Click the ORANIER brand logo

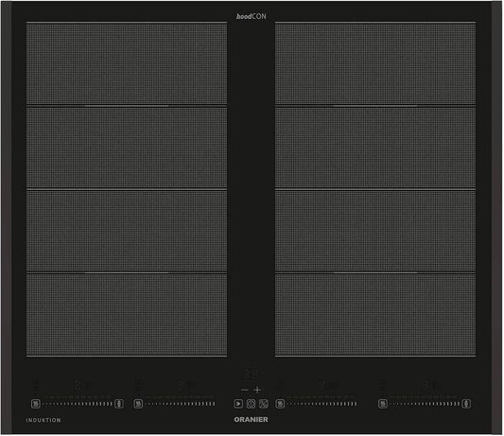tap(251, 420)
